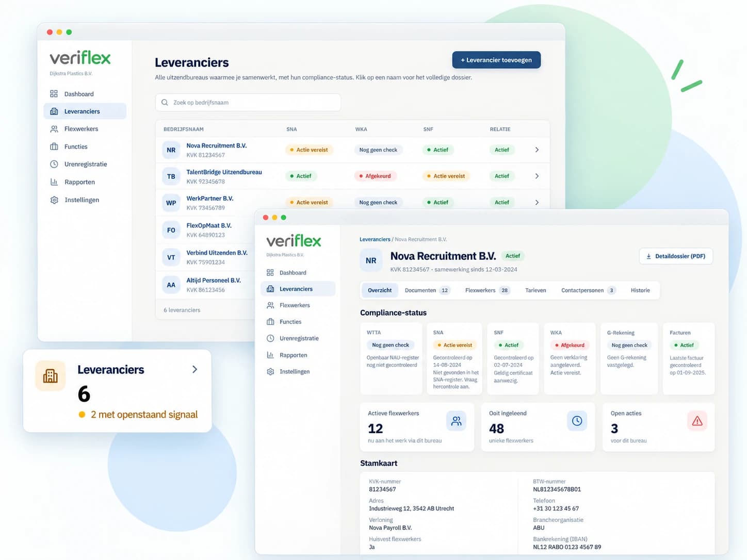Open Leveranciers summary card chevron
This screenshot has width=747, height=560.
(x=194, y=369)
